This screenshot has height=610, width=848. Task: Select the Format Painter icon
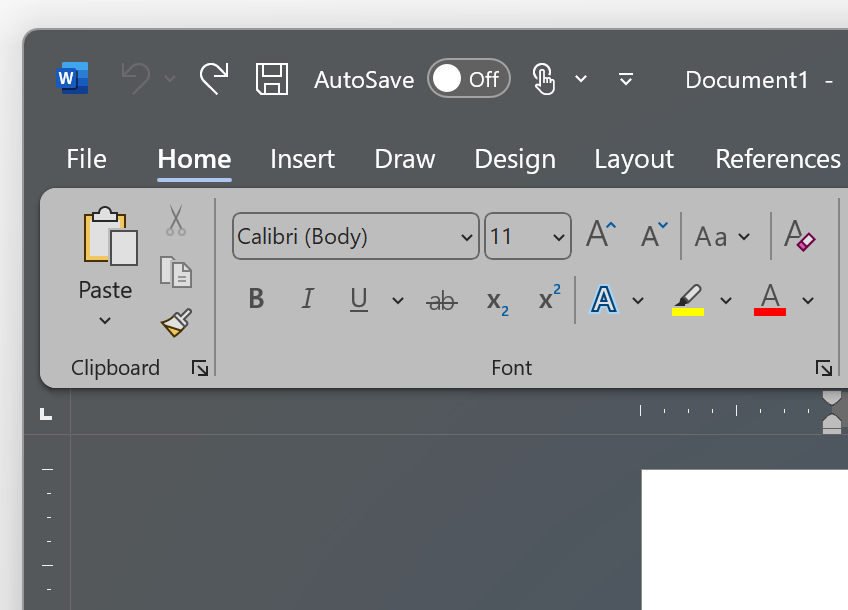click(175, 322)
